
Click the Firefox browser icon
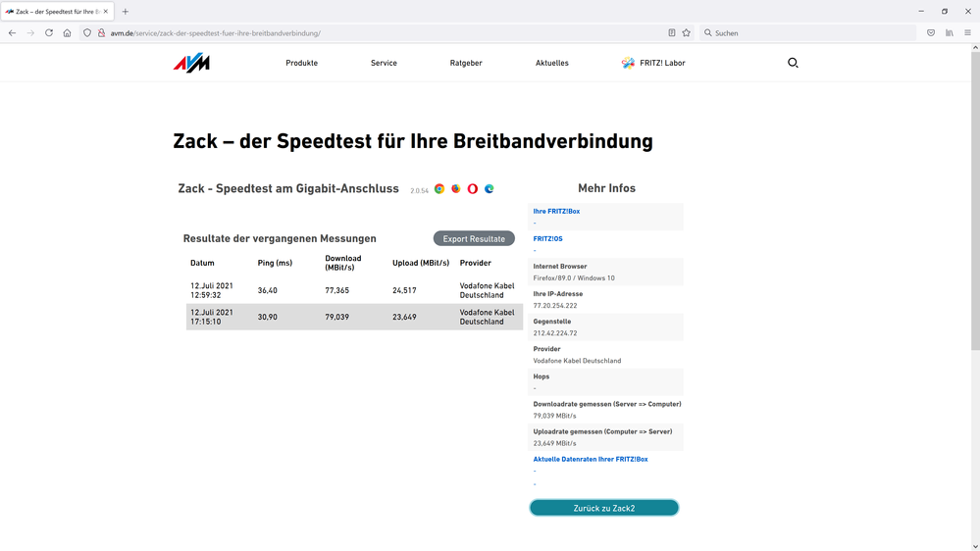click(x=455, y=188)
